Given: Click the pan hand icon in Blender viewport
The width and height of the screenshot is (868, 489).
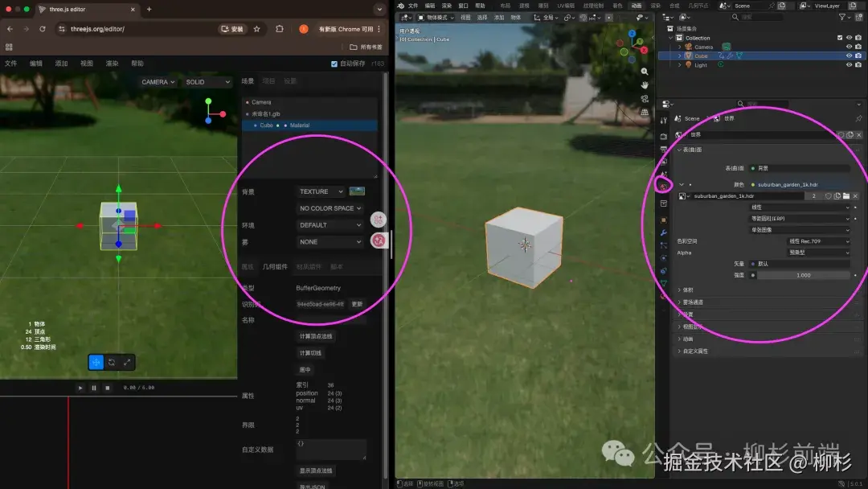Looking at the screenshot, I should [645, 84].
